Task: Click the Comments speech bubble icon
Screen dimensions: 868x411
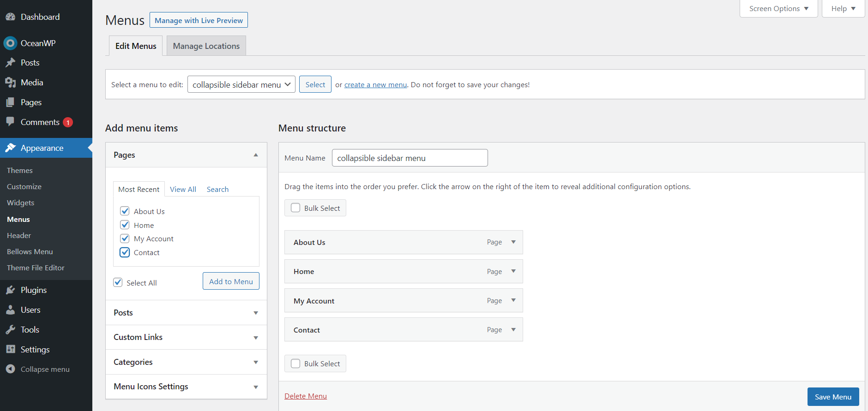Action: [x=10, y=122]
